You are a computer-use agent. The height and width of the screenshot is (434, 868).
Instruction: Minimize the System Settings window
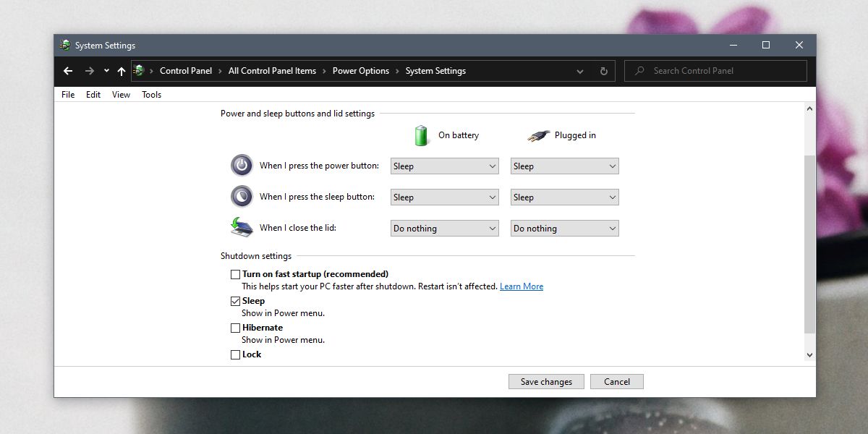coord(733,45)
